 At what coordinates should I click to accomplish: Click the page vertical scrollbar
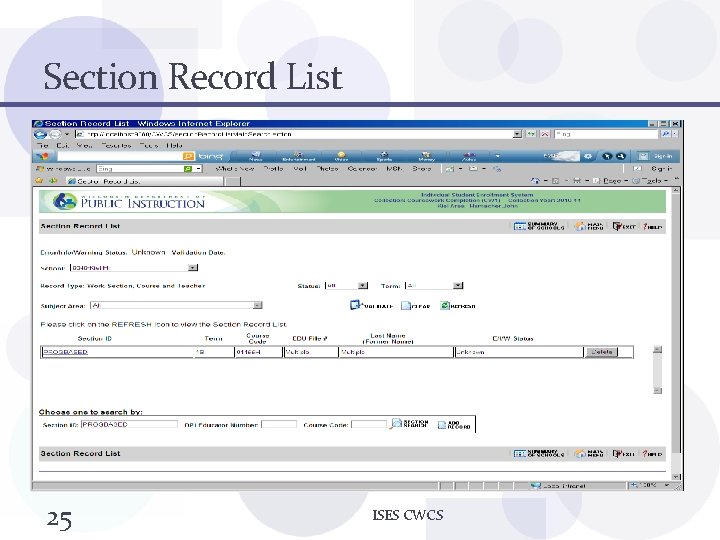(675, 332)
